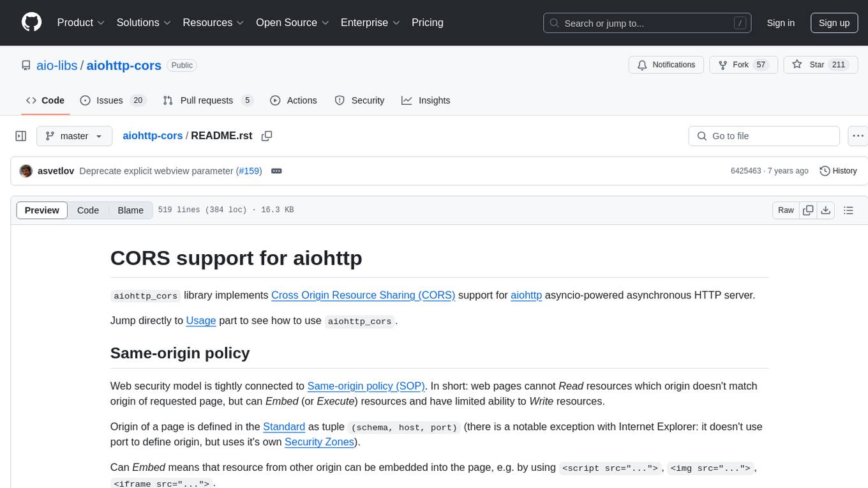Image resolution: width=868 pixels, height=488 pixels.
Task: Open the document outline
Action: [848, 210]
